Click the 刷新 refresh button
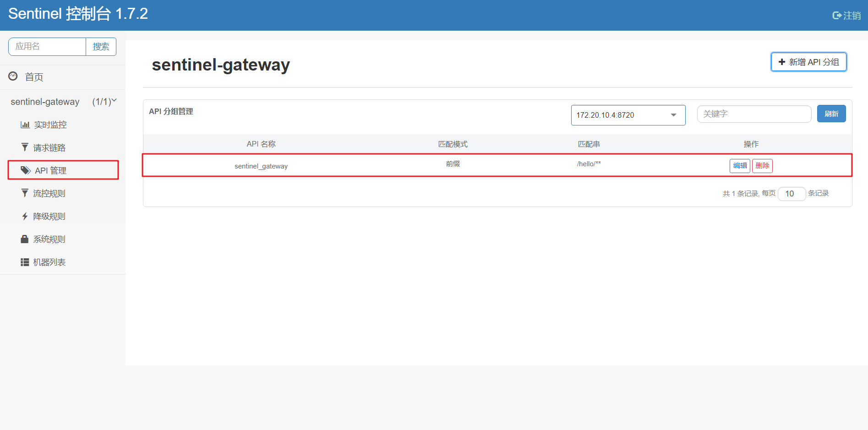This screenshot has height=430, width=868. (831, 114)
